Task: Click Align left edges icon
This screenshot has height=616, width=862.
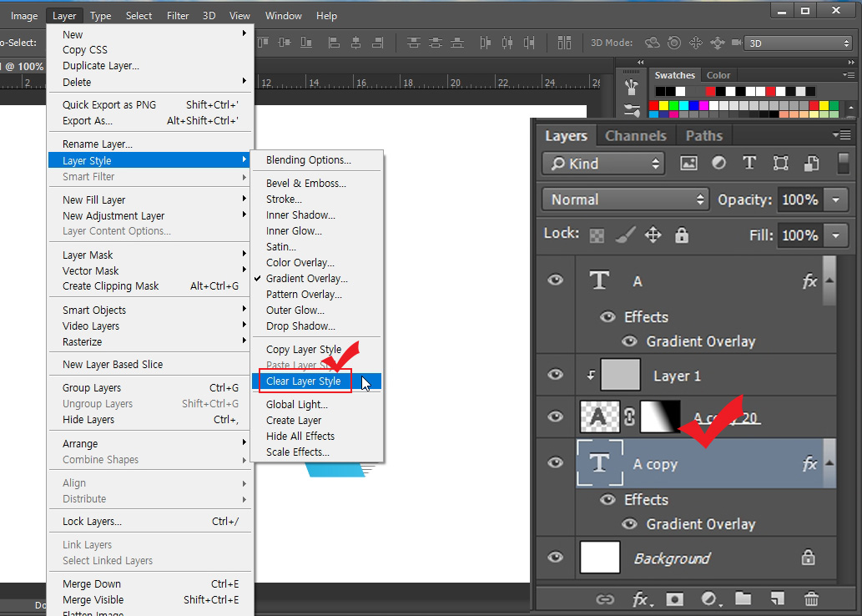Action: [334, 43]
